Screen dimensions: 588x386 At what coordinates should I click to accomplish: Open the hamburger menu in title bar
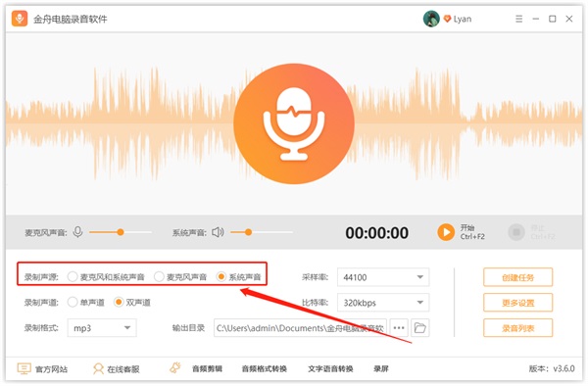click(519, 19)
